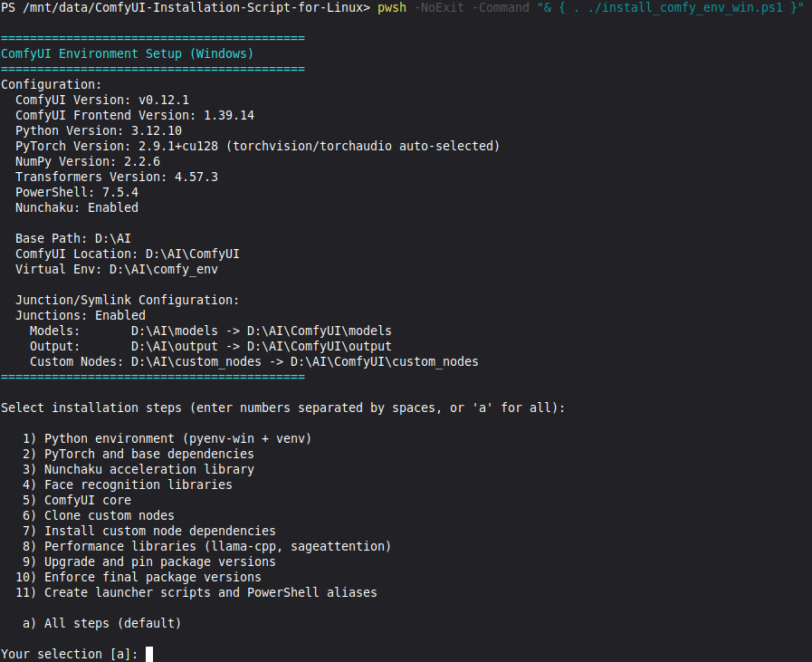Click menu option 1 Python environment
812x662 pixels.
tap(168, 438)
